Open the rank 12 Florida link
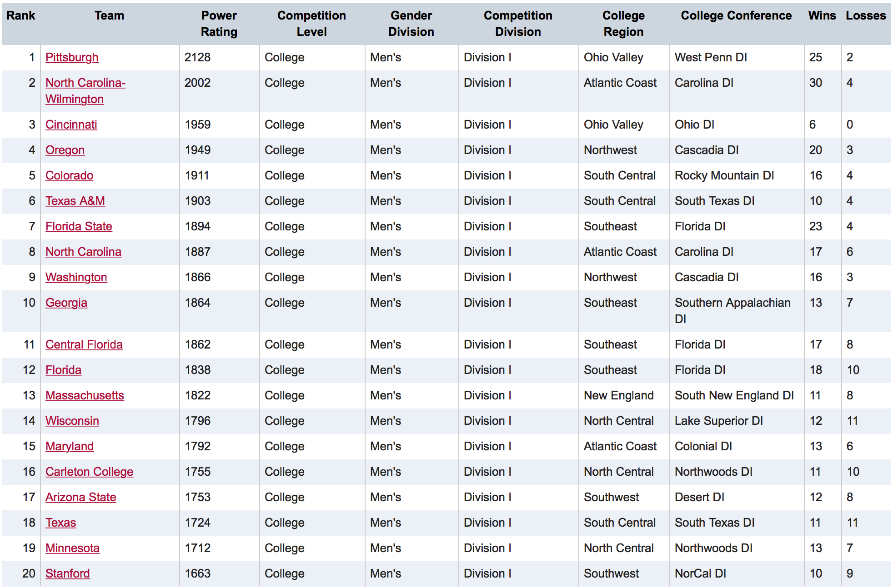The image size is (893, 588). (63, 370)
